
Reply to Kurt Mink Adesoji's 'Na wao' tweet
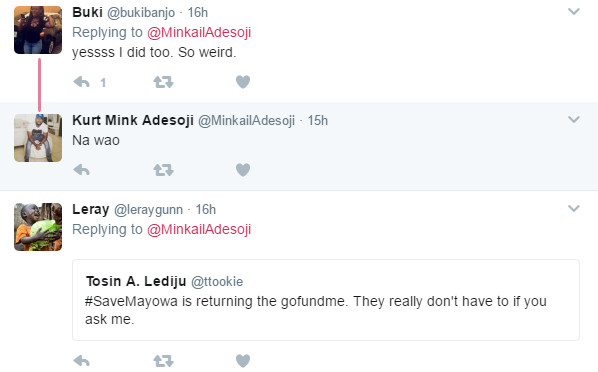point(81,170)
